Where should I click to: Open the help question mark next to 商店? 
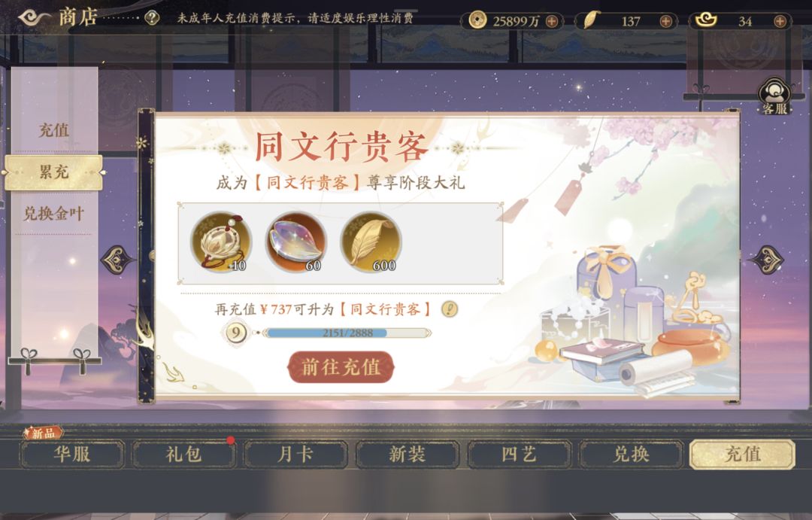click(x=152, y=18)
